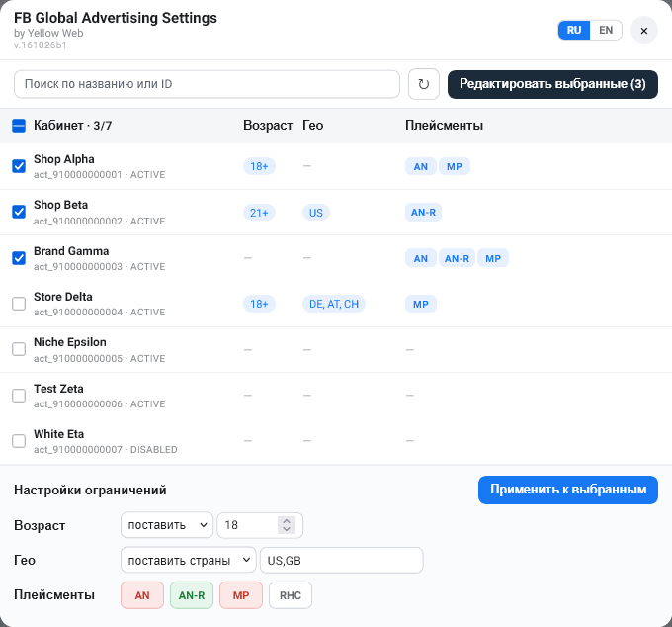Click the version text v.161026b1
The height and width of the screenshot is (627, 672).
click(41, 45)
